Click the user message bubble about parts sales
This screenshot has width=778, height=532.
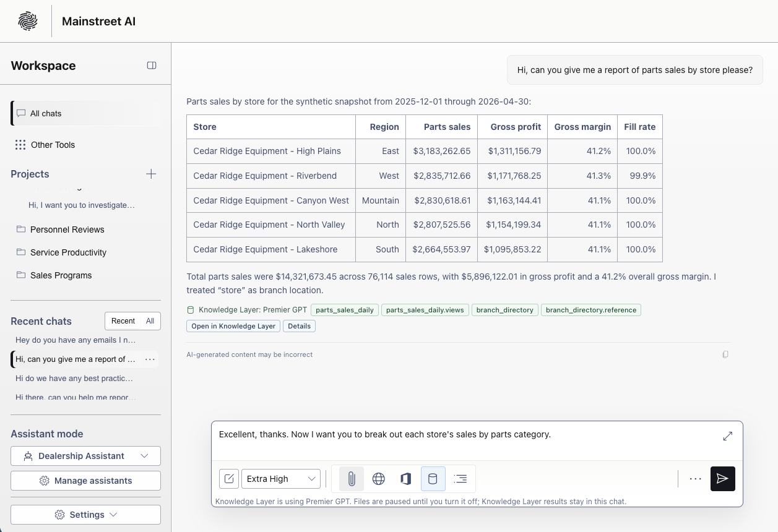635,70
